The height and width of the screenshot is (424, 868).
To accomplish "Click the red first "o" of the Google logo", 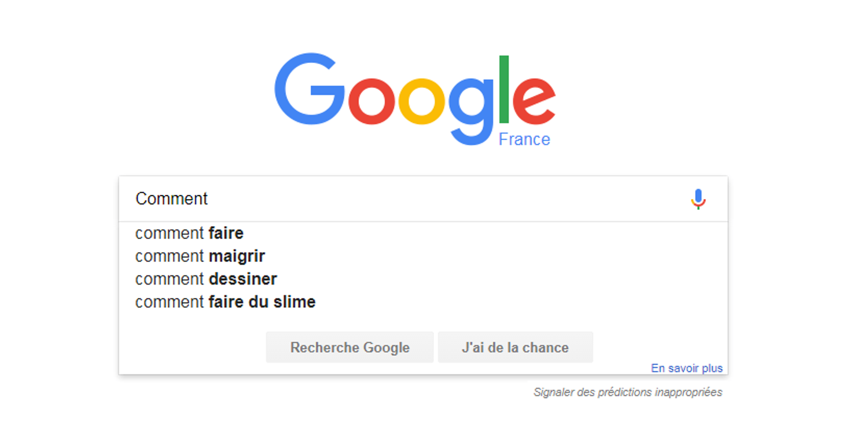I will coord(372,101).
